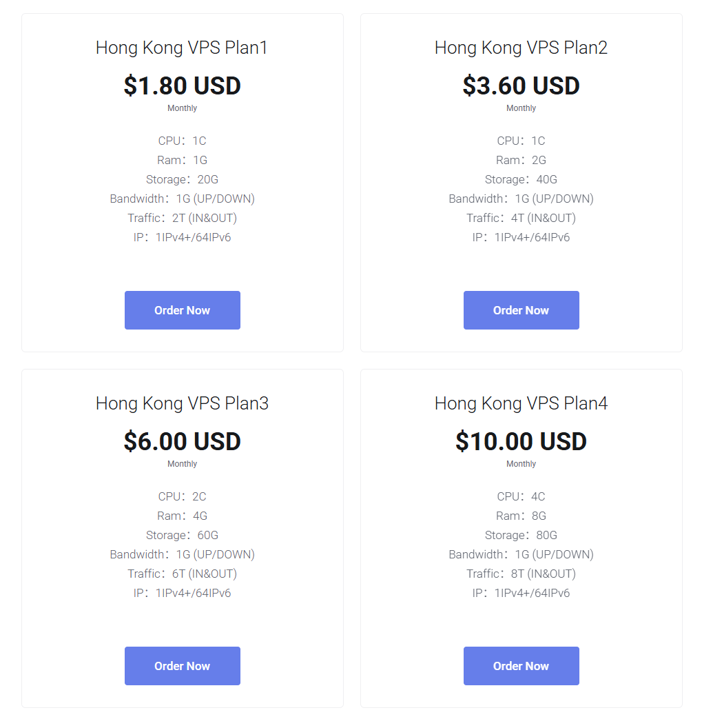Select Plan3's CPU: 2C line

(182, 496)
